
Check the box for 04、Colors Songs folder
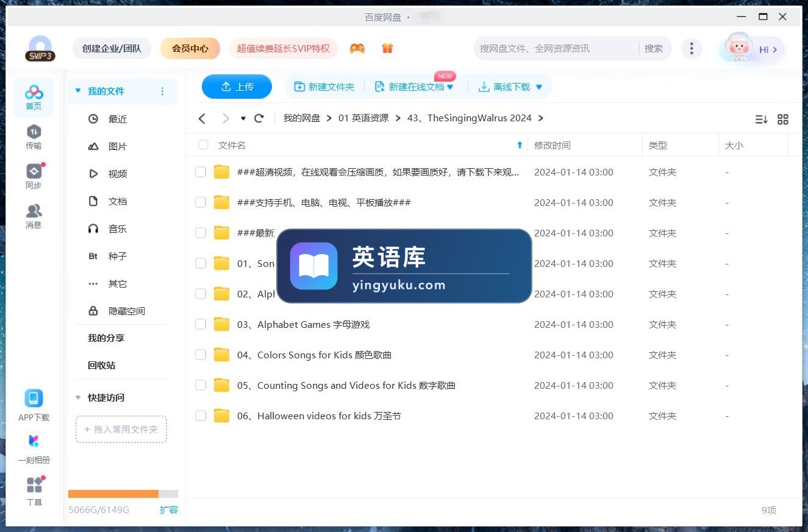[201, 355]
